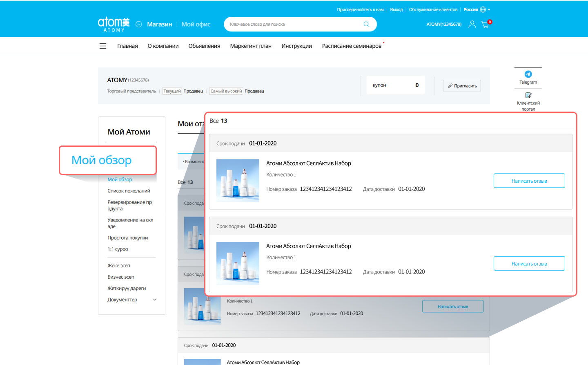Expand the Россия country selector

[477, 9]
